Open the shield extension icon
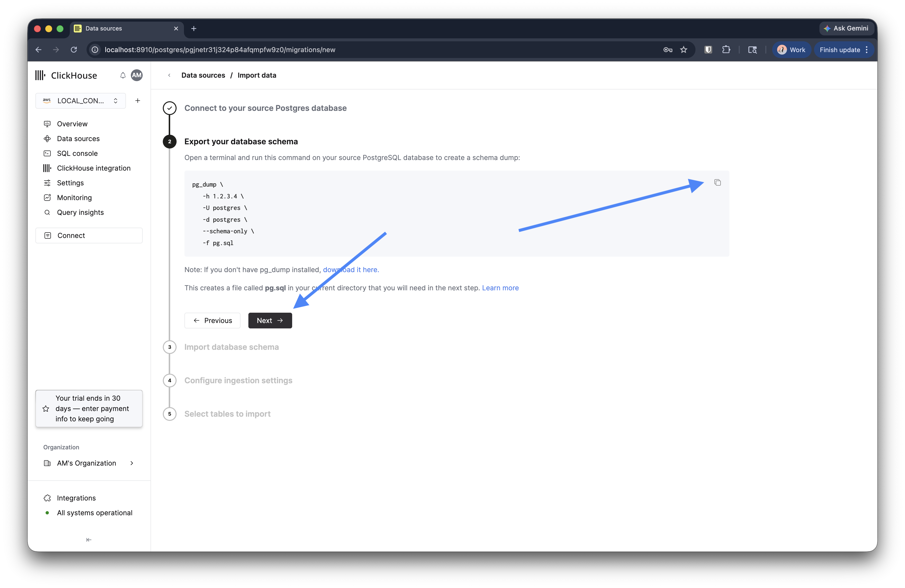This screenshot has height=588, width=905. (x=708, y=50)
